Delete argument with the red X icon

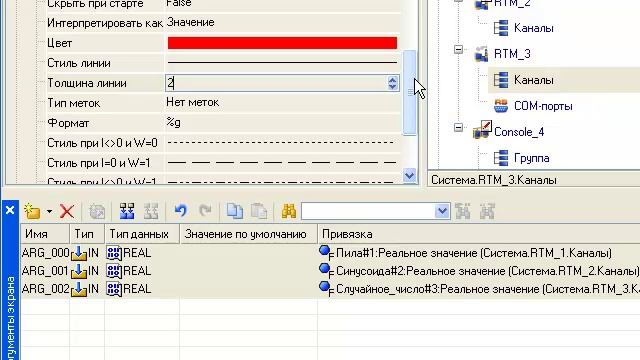(67, 211)
